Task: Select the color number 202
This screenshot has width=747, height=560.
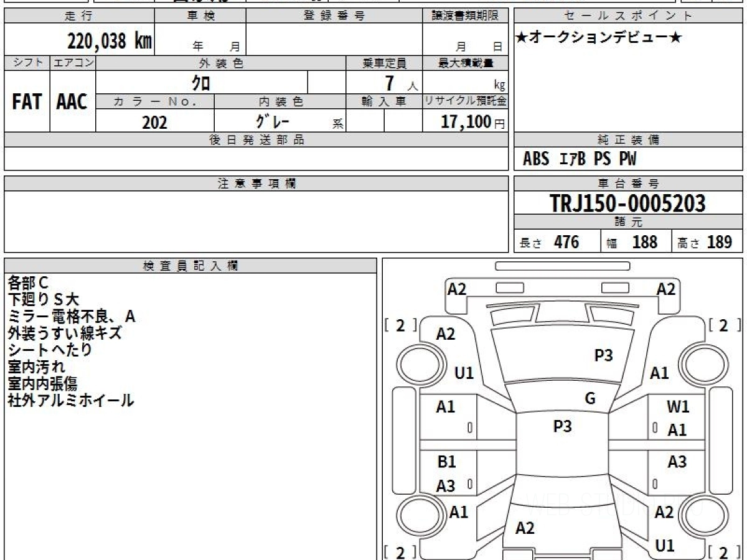Action: [x=154, y=122]
